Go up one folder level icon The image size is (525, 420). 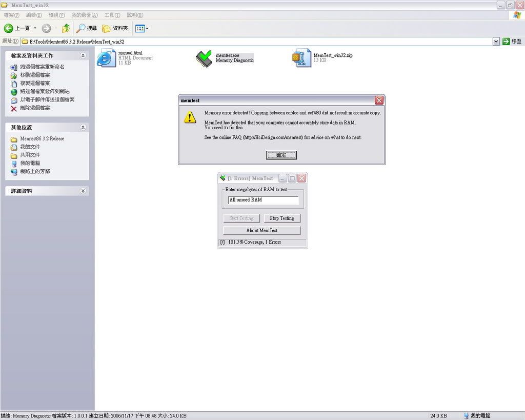[66, 28]
